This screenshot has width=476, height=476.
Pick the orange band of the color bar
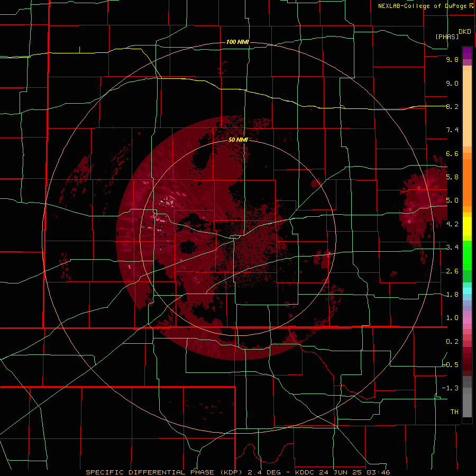click(x=467, y=182)
